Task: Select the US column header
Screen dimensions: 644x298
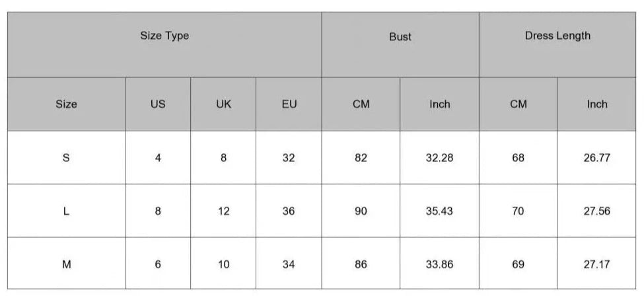Action: click(158, 104)
